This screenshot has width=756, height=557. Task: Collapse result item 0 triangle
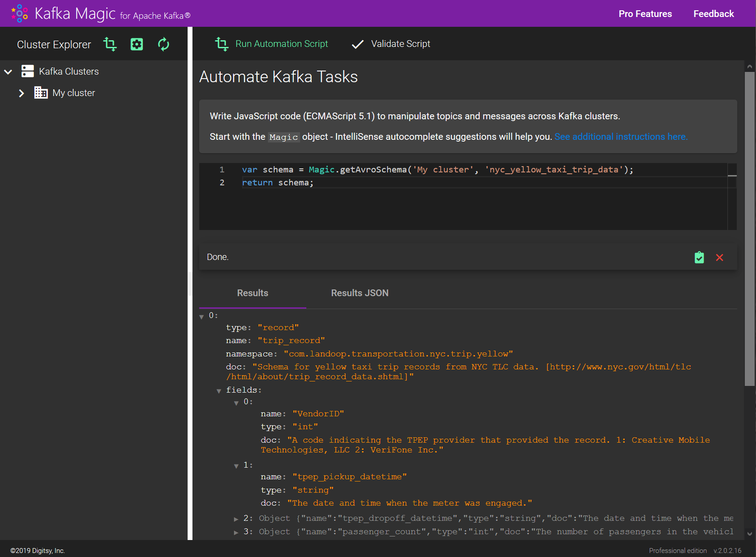(201, 317)
